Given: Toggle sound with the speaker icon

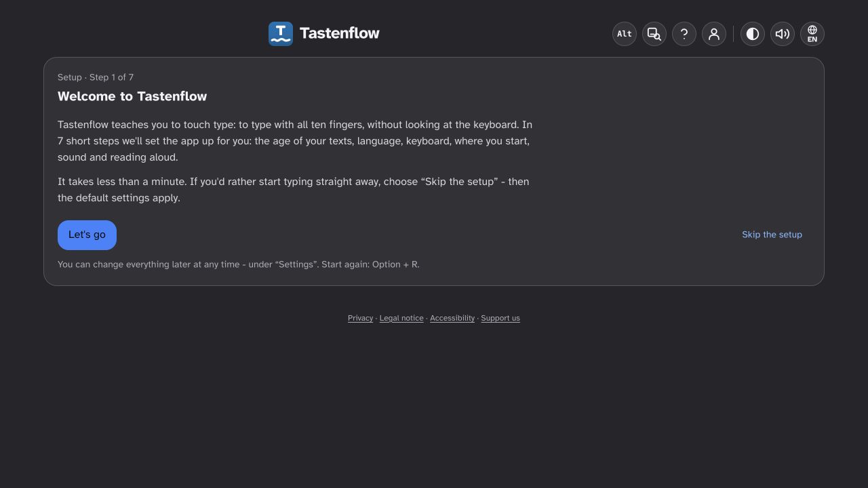Looking at the screenshot, I should pos(783,34).
